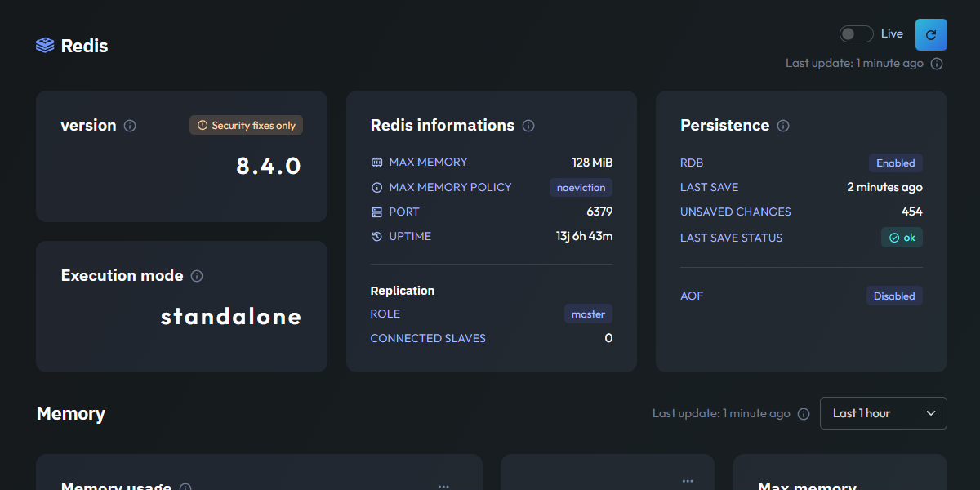
Task: Click the MAX MEMORY chip icon
Action: 376,163
